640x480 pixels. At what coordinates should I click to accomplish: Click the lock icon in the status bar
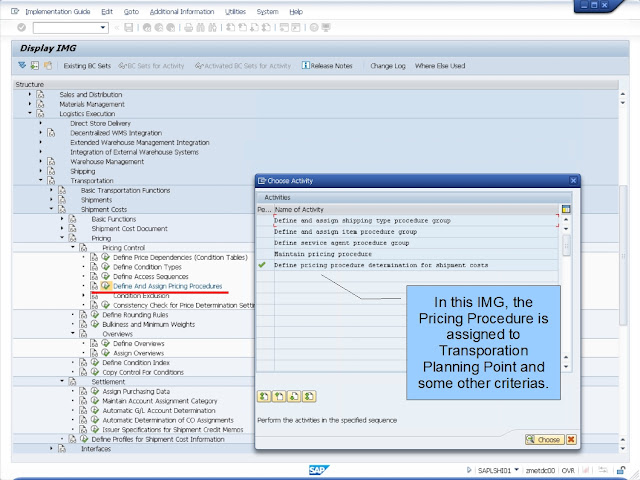(620, 470)
